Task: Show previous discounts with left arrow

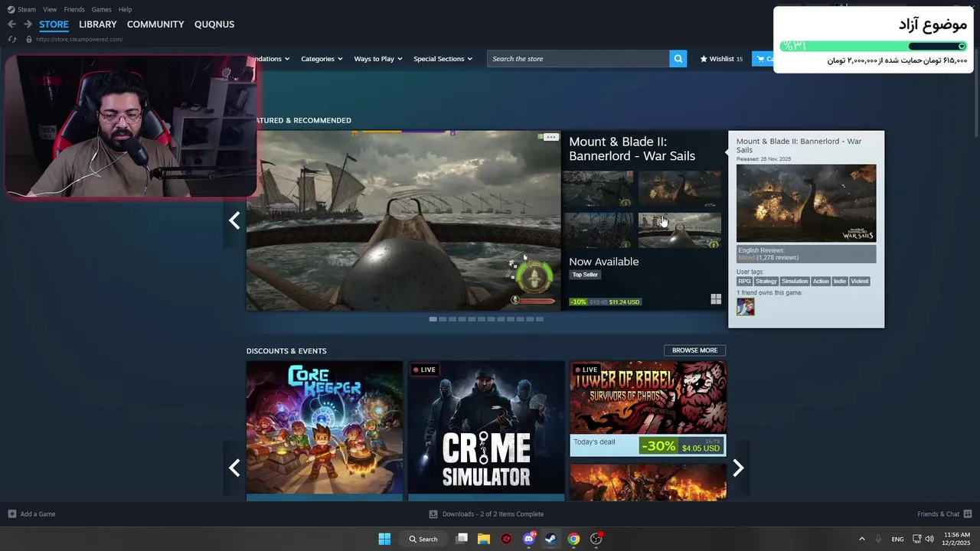Action: point(234,468)
